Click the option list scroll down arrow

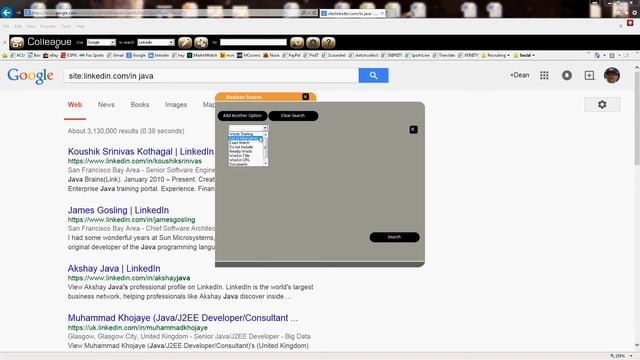pyautogui.click(x=266, y=163)
